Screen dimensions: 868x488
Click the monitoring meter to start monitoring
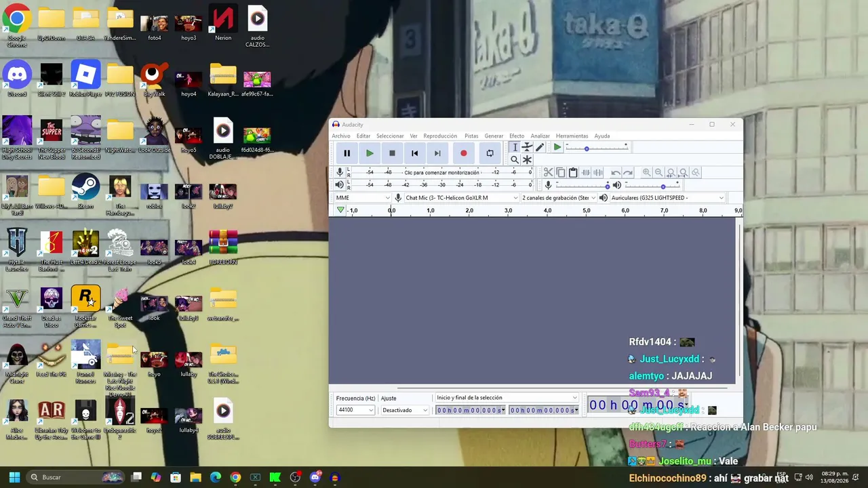coord(441,172)
